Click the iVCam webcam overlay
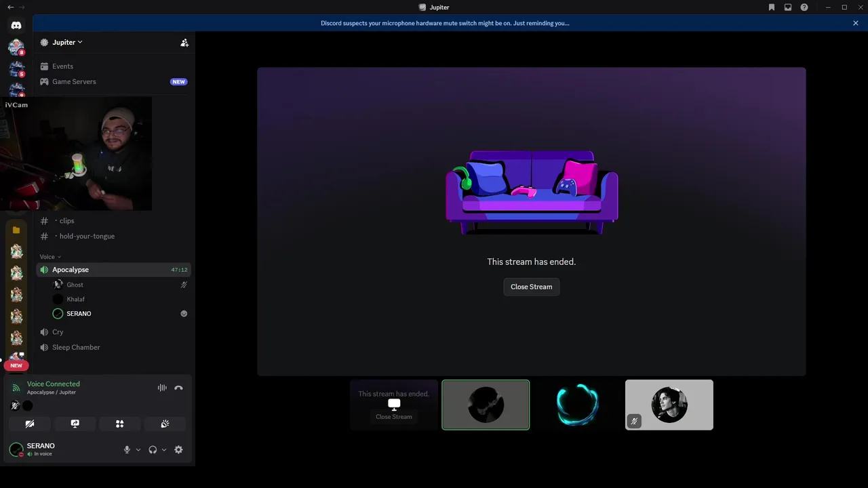 click(76, 155)
